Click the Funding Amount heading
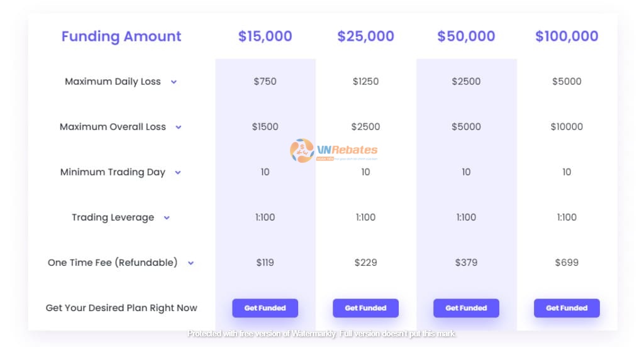 [121, 36]
